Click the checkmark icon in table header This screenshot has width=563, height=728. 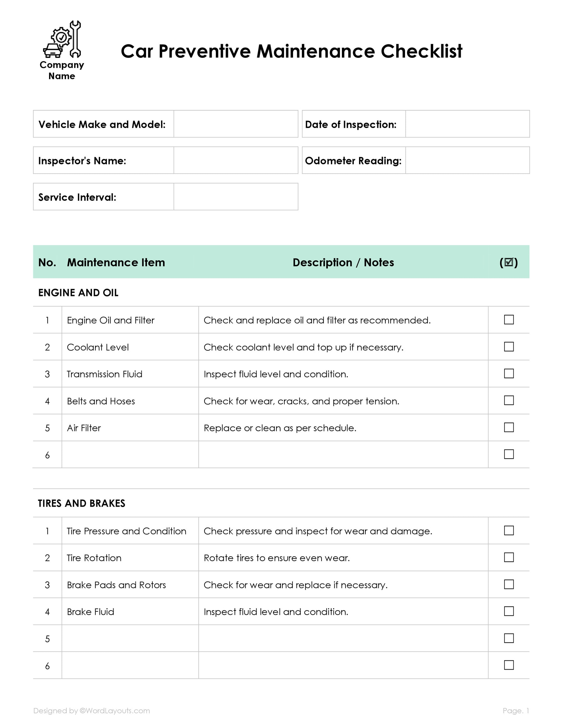(x=509, y=262)
